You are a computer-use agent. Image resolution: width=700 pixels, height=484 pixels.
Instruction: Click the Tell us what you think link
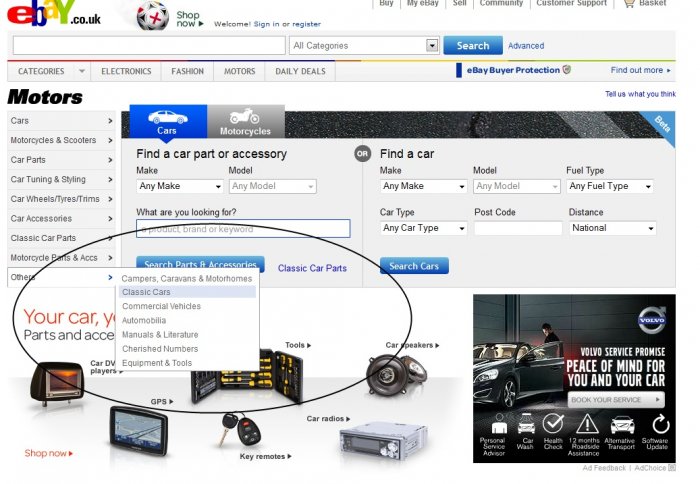(x=640, y=94)
